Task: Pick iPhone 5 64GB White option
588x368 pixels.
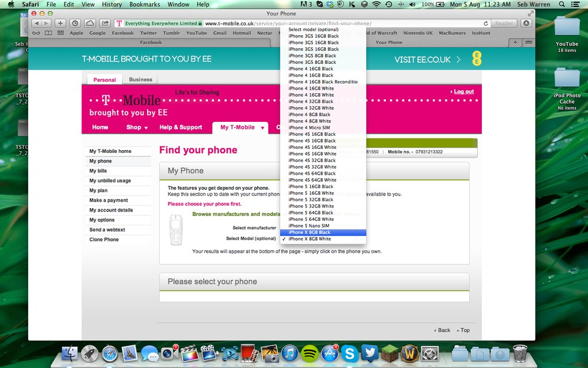Action: pyautogui.click(x=323, y=219)
